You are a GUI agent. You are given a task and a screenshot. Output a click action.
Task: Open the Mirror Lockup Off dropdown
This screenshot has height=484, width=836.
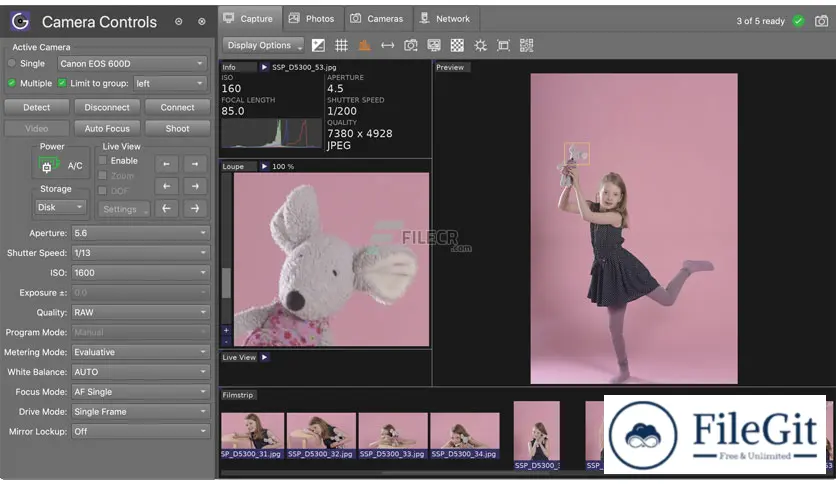pyautogui.click(x=141, y=431)
